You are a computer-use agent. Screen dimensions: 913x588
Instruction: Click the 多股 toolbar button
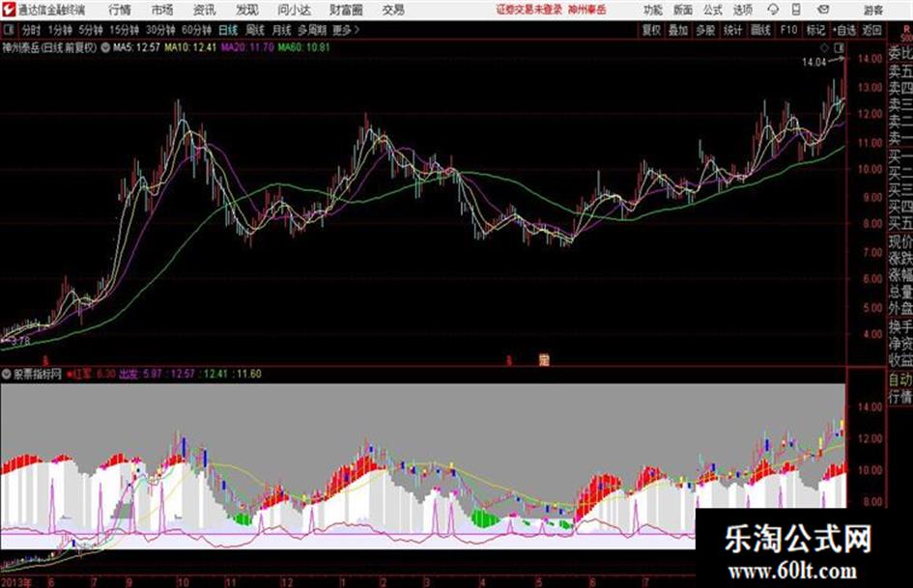705,30
